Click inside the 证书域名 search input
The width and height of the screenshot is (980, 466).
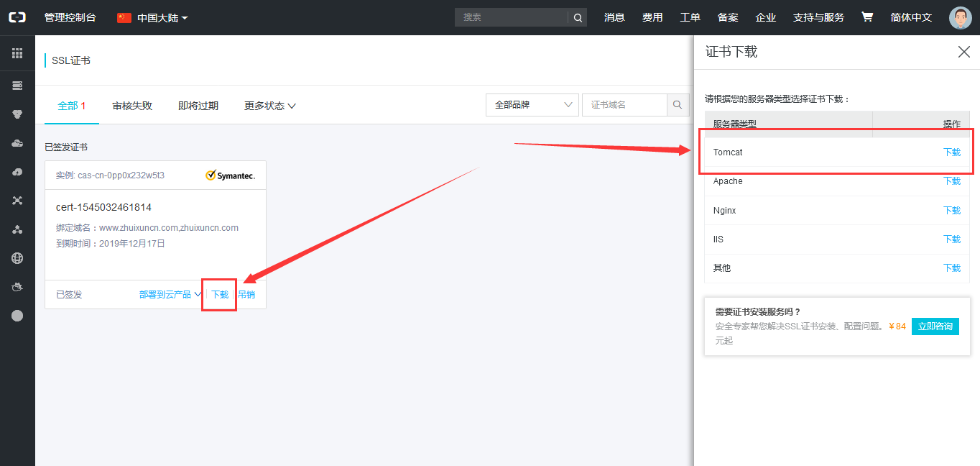(x=625, y=104)
